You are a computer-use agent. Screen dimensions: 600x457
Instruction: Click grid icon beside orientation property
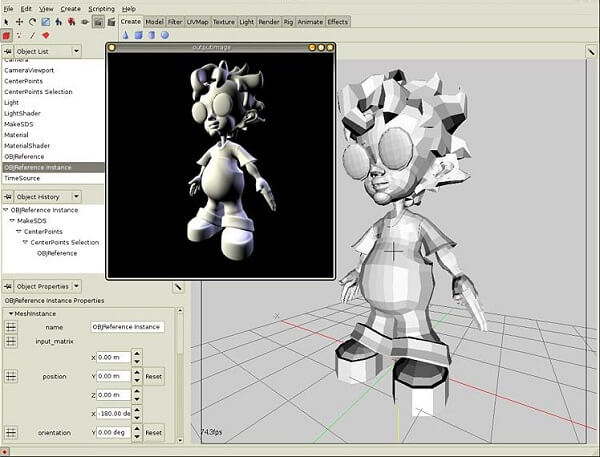coord(11,433)
